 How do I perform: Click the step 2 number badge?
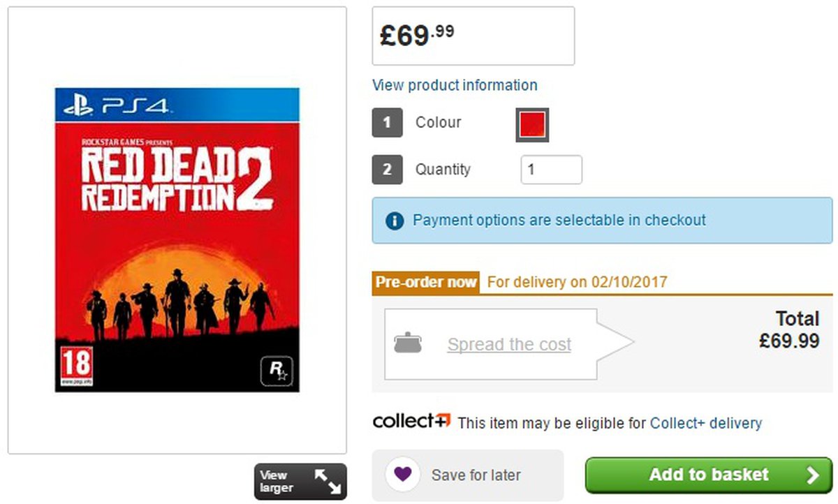pyautogui.click(x=387, y=170)
